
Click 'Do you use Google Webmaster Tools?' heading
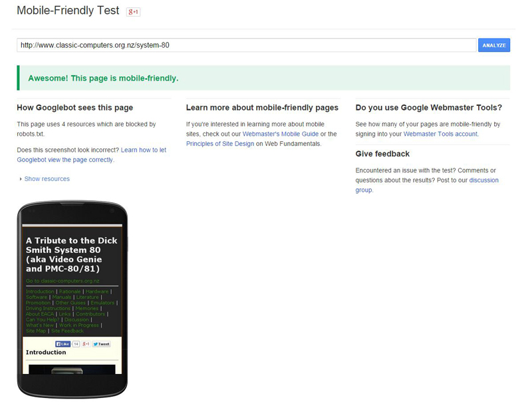click(429, 108)
